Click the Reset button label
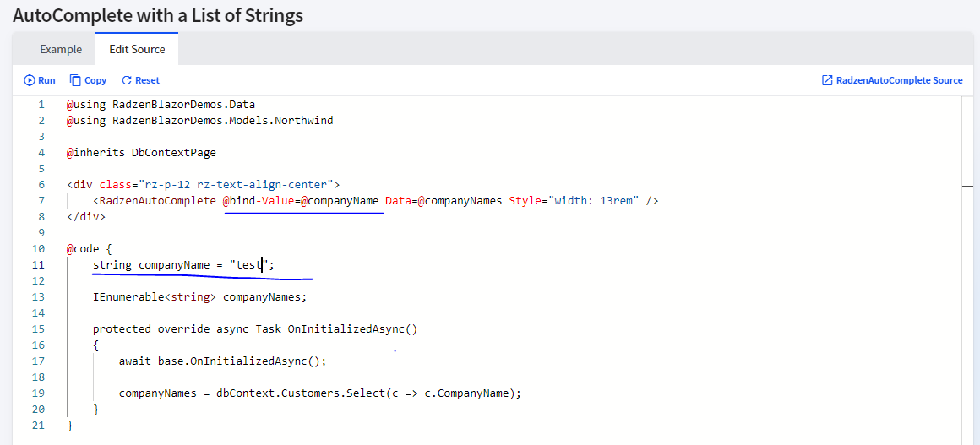The height and width of the screenshot is (445, 980). (x=148, y=80)
